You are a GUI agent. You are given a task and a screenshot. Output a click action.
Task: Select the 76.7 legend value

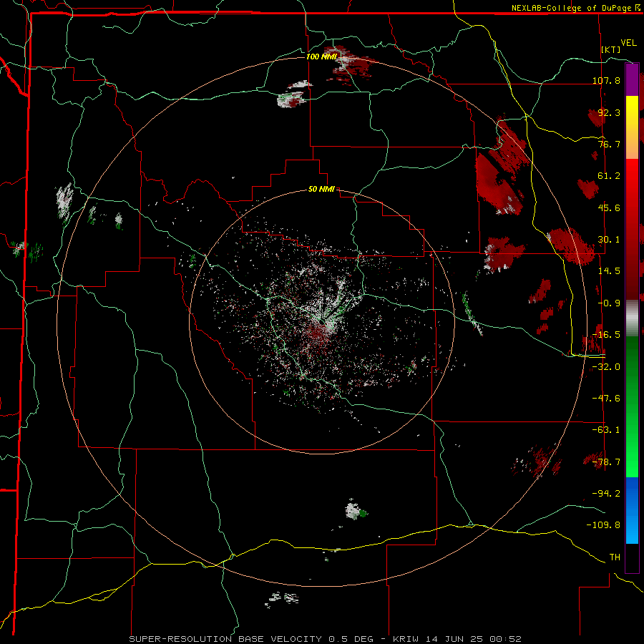[609, 144]
